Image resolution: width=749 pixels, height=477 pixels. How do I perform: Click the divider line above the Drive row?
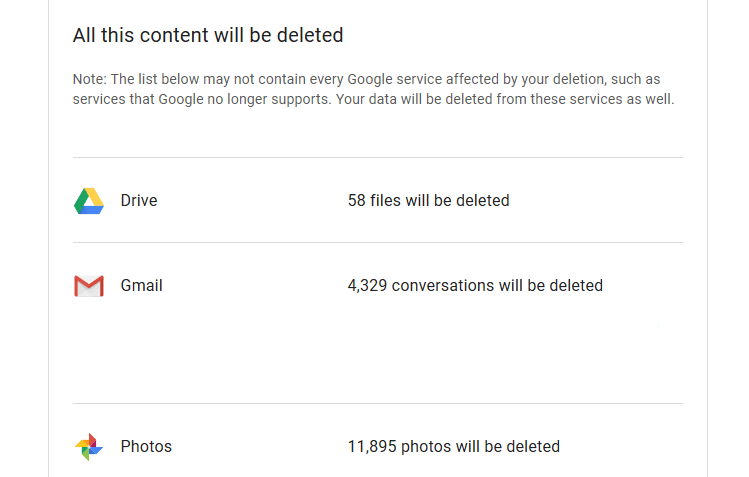377,157
